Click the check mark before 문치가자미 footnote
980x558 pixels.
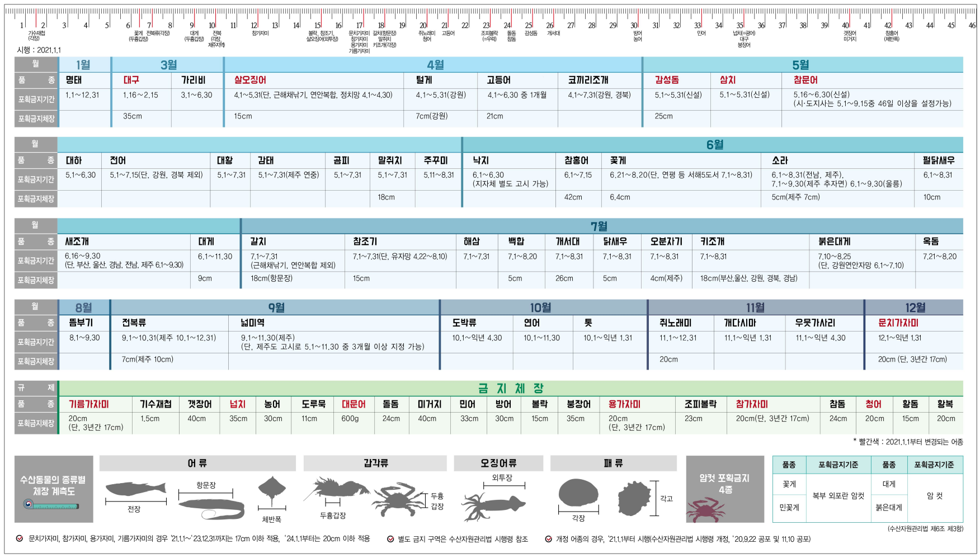pos(20,539)
